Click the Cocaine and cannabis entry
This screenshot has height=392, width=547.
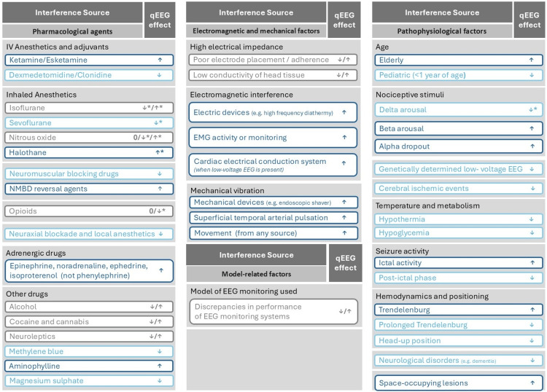tap(89, 321)
